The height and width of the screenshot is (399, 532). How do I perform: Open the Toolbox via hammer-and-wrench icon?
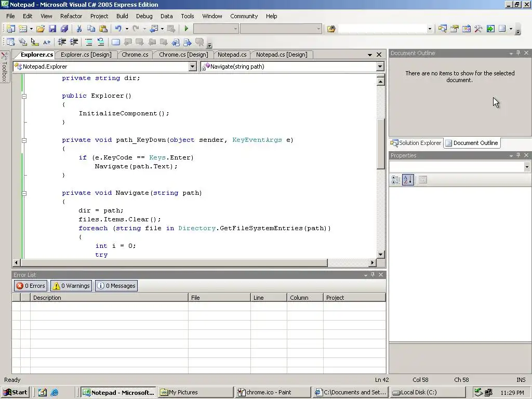[x=478, y=29]
